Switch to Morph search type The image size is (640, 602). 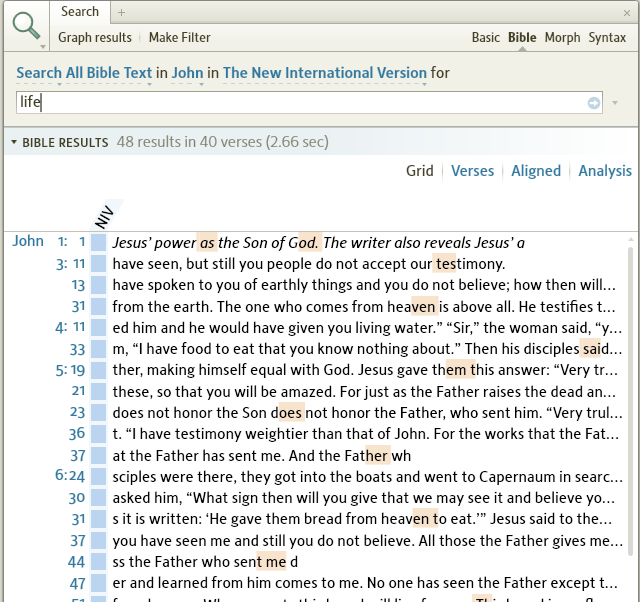562,37
